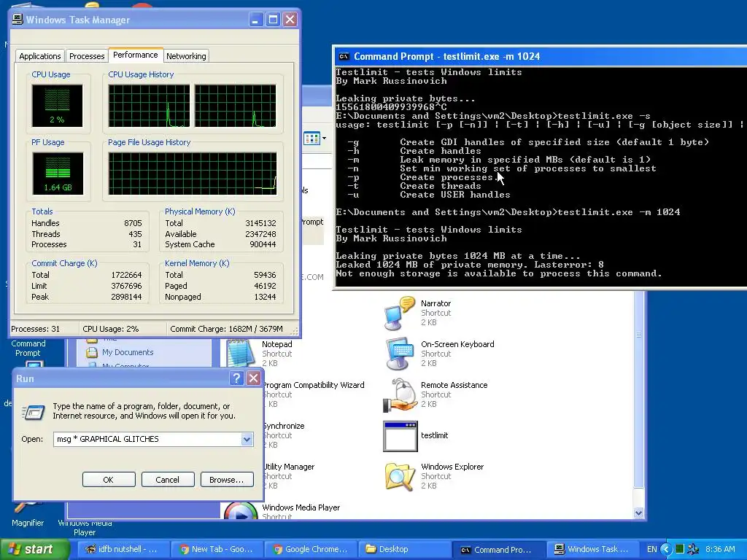Switch to Windows Task Manager taskbar button
Viewport: 747px width, 560px height.
point(592,549)
